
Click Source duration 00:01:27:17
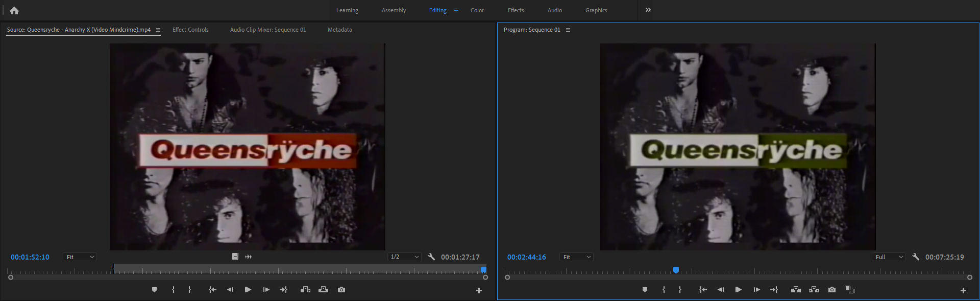[x=460, y=257]
